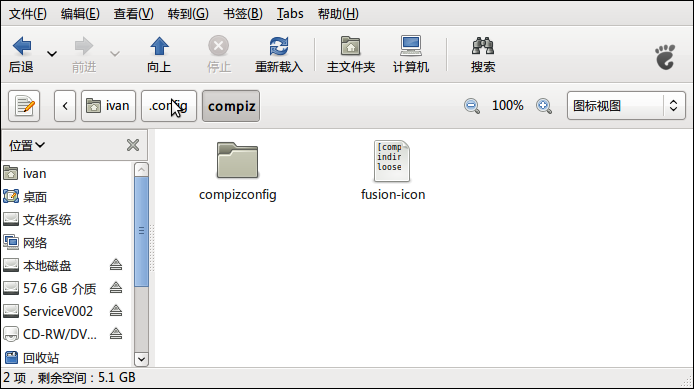Eject 本地磁盘 with its eject icon
This screenshot has height=389, width=694.
coord(116,265)
